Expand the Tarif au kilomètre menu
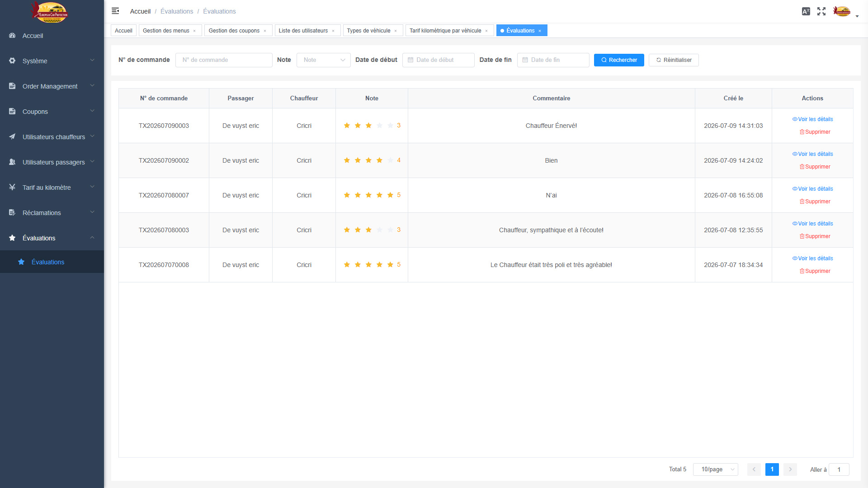The image size is (868, 488). click(x=52, y=188)
